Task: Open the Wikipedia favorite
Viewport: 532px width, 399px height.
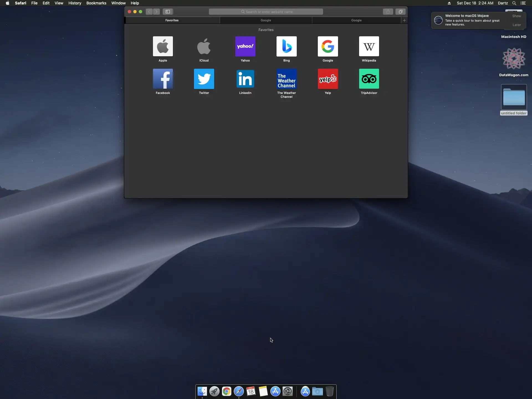Action: 369,47
